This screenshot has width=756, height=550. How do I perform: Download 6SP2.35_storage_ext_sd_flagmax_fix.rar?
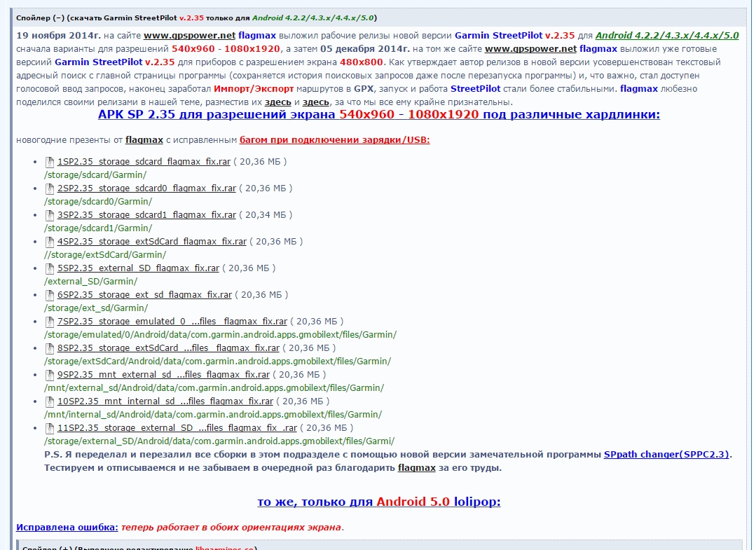pyautogui.click(x=144, y=294)
